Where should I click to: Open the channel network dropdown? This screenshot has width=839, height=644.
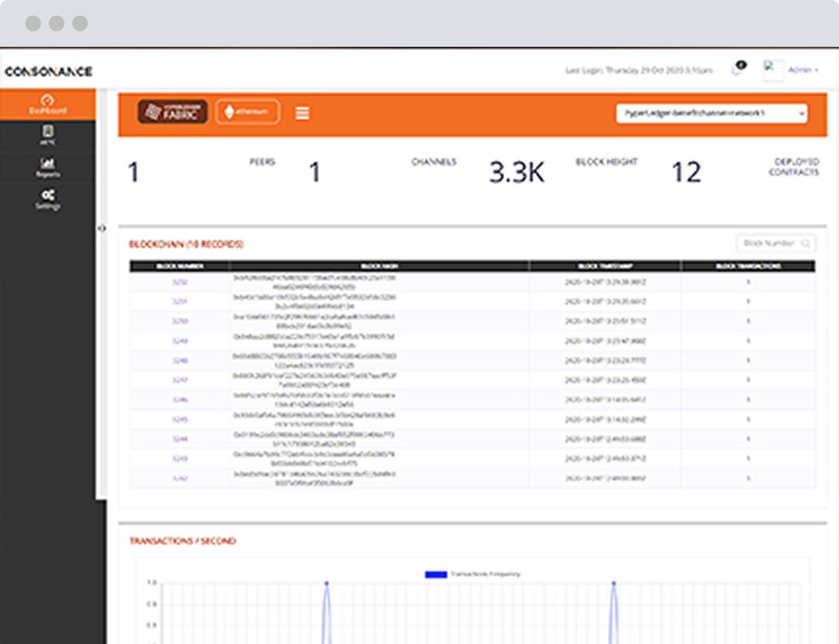pyautogui.click(x=711, y=113)
